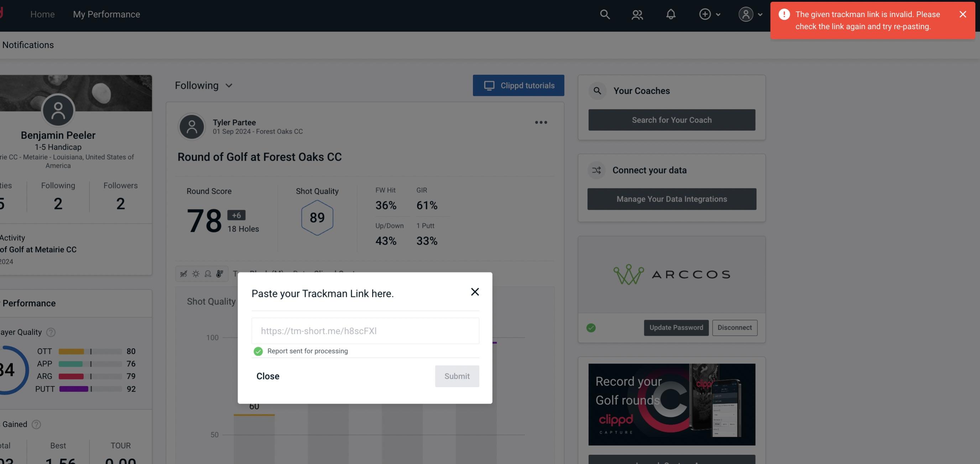Click the notifications bell icon
The image size is (980, 464).
pyautogui.click(x=671, y=14)
